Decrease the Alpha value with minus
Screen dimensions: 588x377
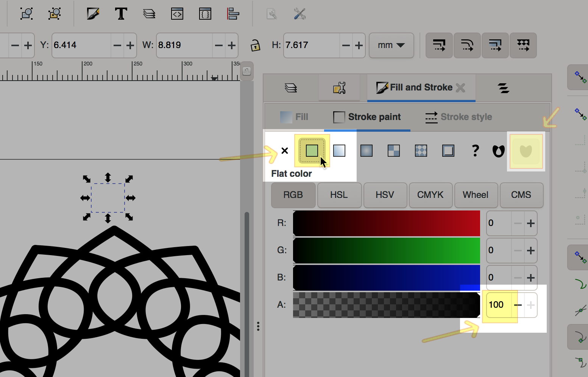pos(518,305)
